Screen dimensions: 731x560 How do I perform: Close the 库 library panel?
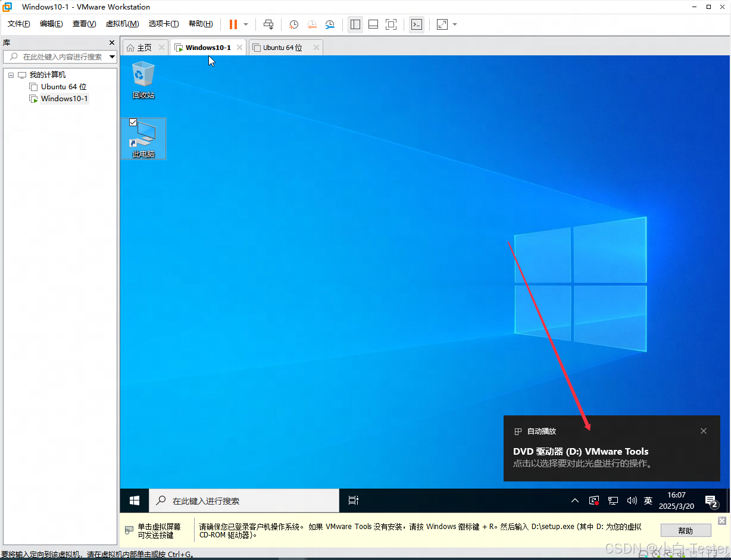point(112,43)
